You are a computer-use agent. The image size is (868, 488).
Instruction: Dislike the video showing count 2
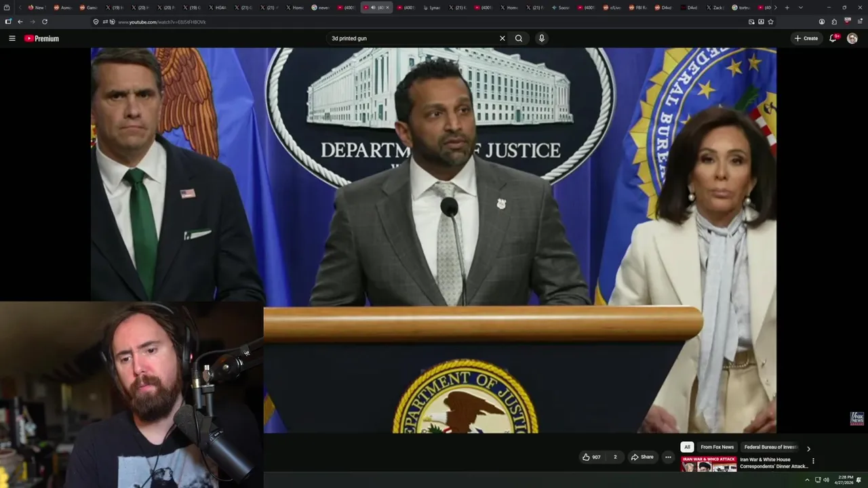[615, 457]
